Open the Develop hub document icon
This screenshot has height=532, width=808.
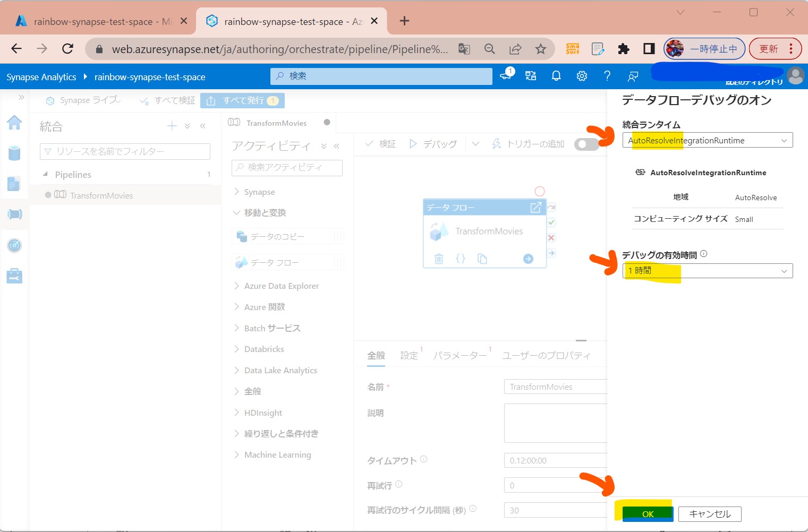(x=14, y=184)
